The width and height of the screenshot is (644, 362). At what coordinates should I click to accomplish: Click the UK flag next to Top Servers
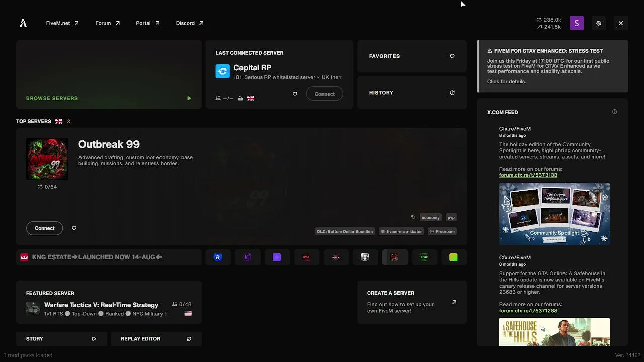[x=59, y=121]
